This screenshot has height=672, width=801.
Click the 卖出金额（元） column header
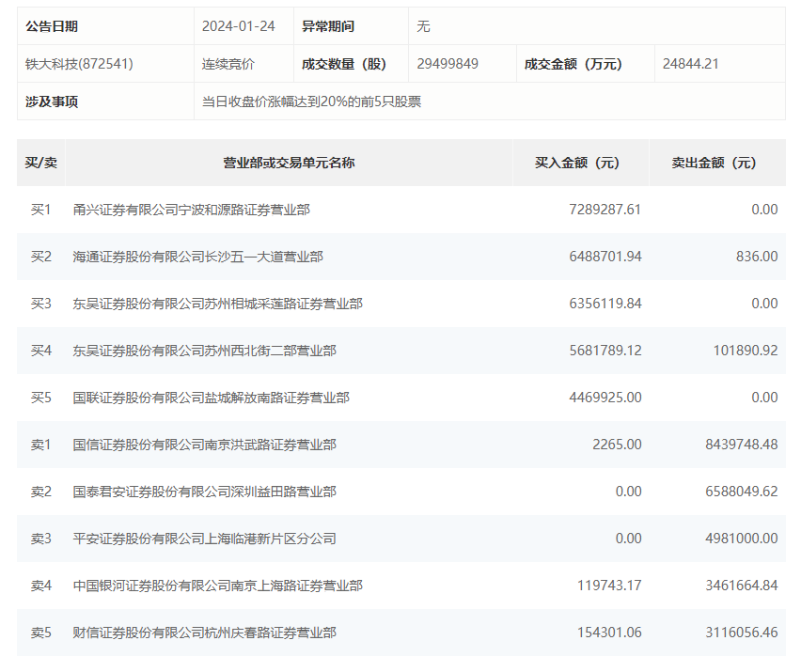(714, 163)
